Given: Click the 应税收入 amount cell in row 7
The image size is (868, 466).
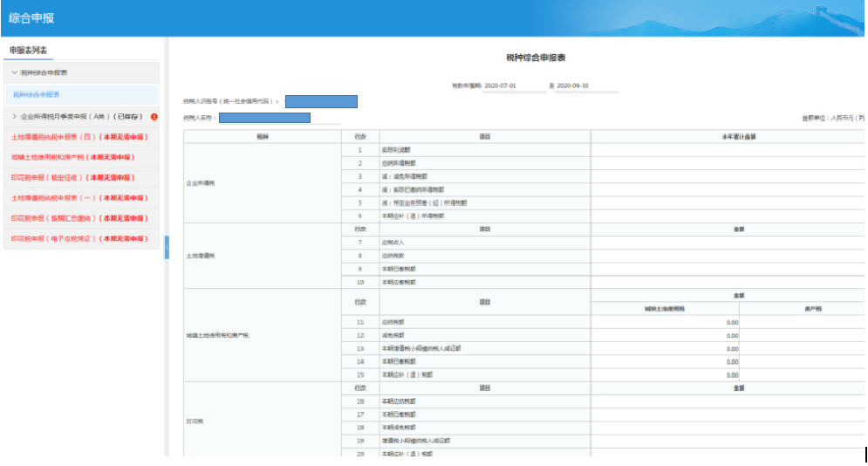Looking at the screenshot, I should coord(728,243).
